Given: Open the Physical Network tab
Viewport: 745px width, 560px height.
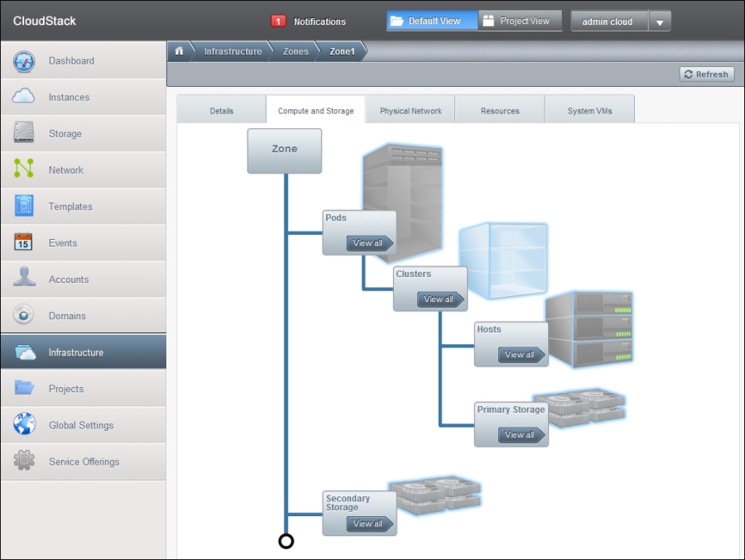Looking at the screenshot, I should point(411,111).
